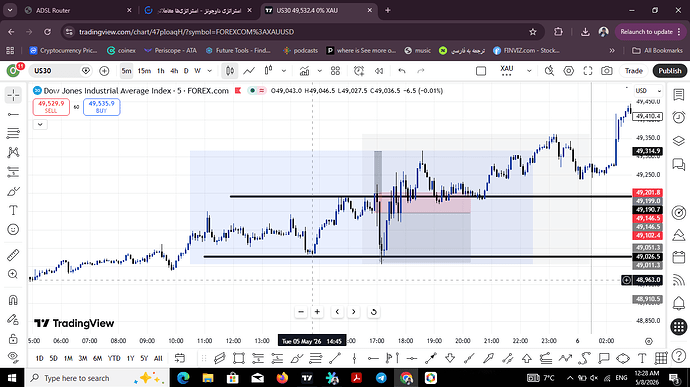Select the brush drawing tool in left sidebar
Viewport: 690px width, 387px height.
point(13,191)
